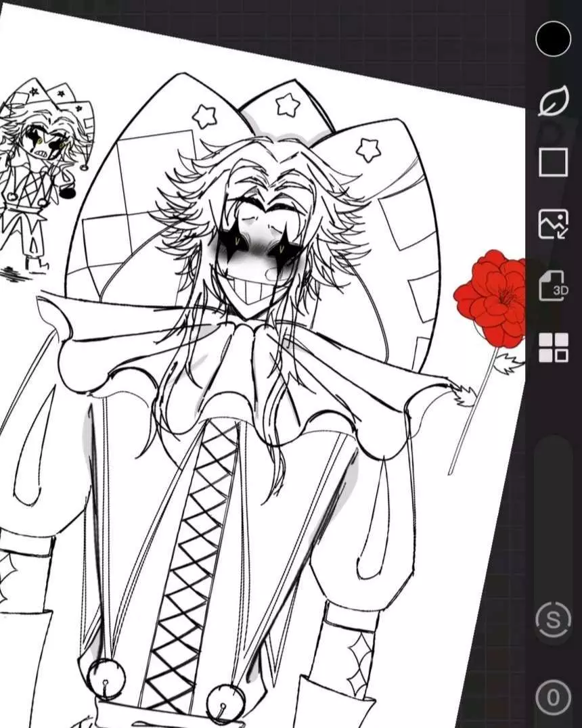Tap the square shape tool icon

coord(553,163)
